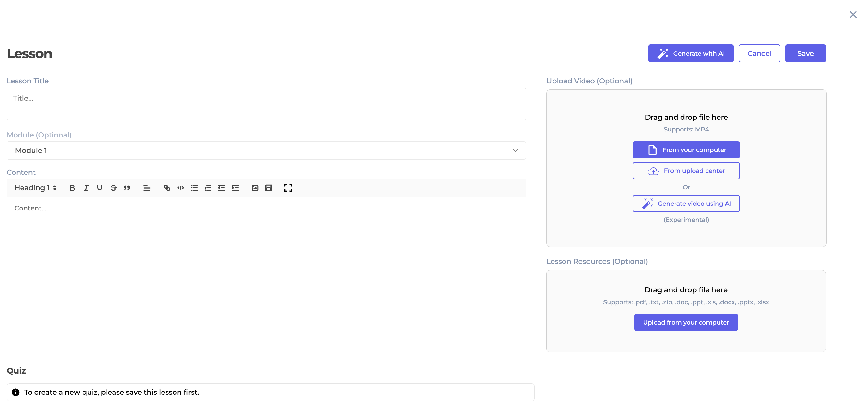The image size is (868, 414).
Task: Click the insert link icon
Action: tap(167, 188)
